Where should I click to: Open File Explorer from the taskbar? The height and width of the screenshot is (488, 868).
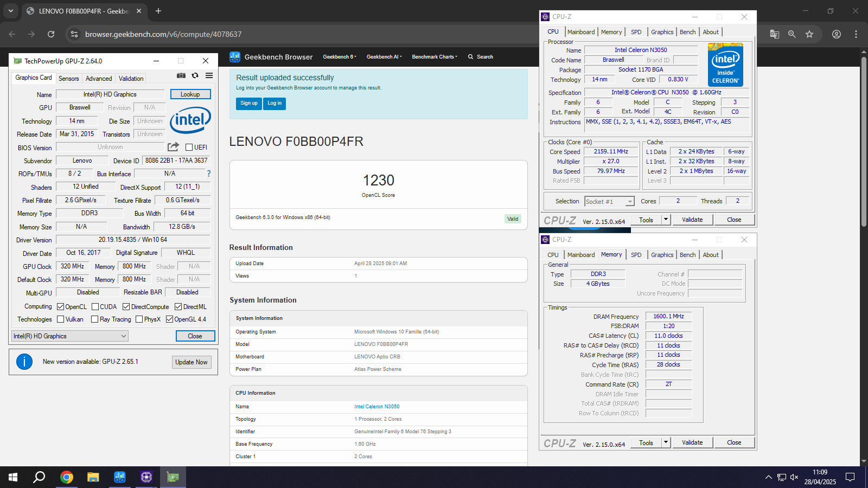pos(93,477)
